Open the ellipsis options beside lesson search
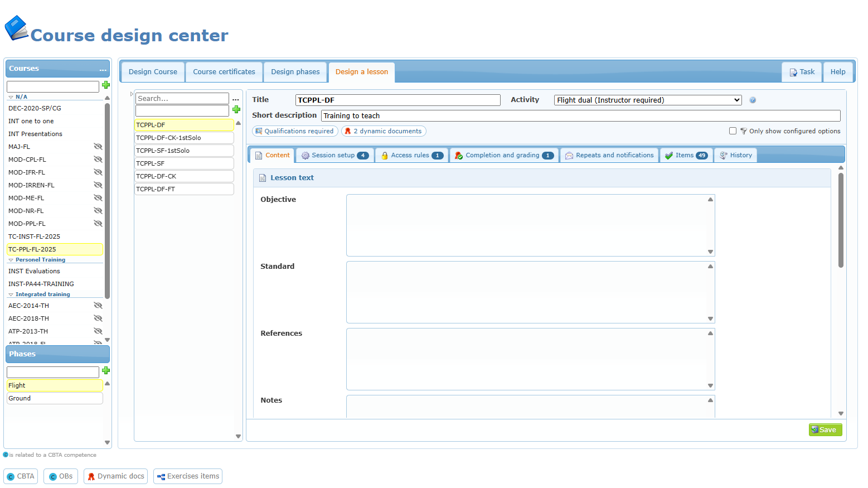This screenshot has width=868, height=488. pos(236,99)
